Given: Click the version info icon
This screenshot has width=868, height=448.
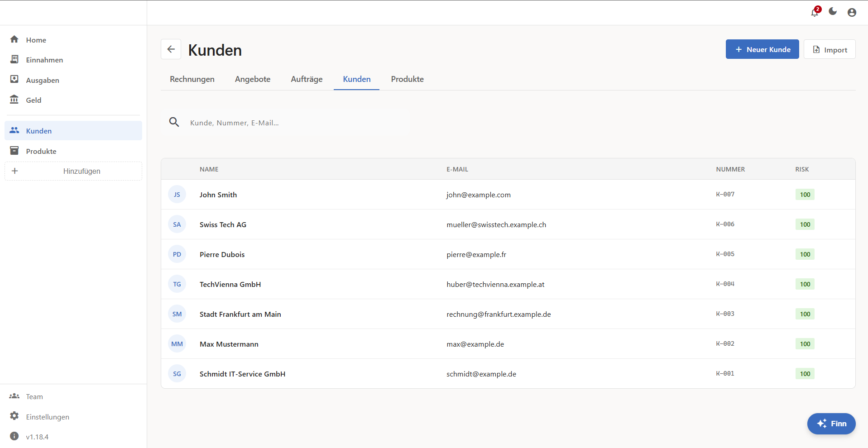Looking at the screenshot, I should [x=14, y=436].
